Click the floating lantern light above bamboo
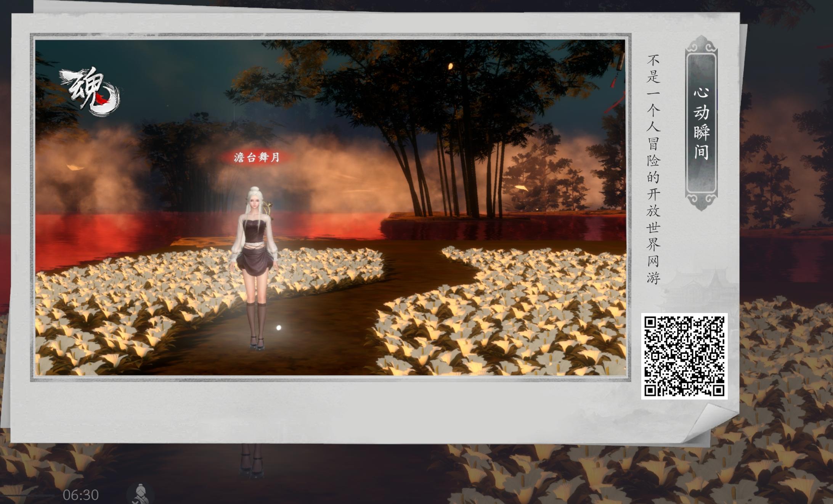This screenshot has width=833, height=504. point(450,66)
